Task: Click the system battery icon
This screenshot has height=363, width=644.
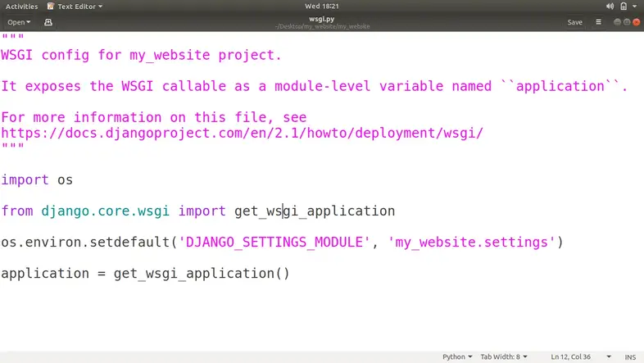Action: click(x=624, y=7)
